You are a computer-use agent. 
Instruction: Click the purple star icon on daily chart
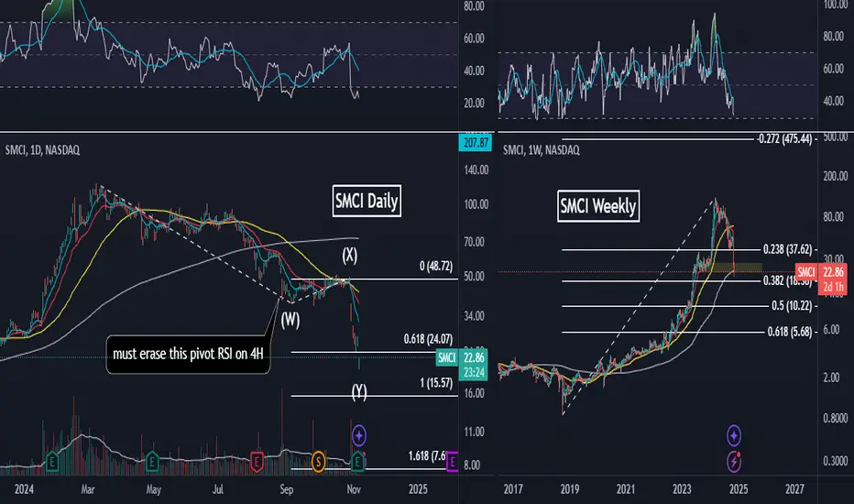tap(358, 435)
